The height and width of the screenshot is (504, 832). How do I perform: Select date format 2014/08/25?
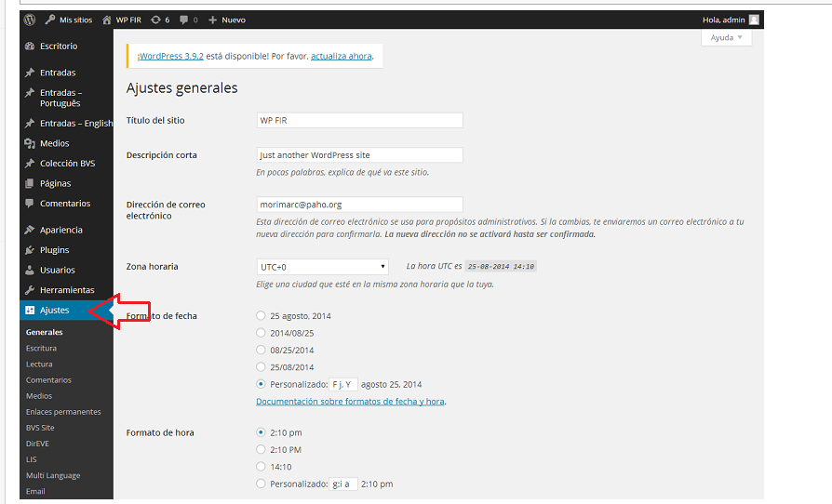click(261, 333)
